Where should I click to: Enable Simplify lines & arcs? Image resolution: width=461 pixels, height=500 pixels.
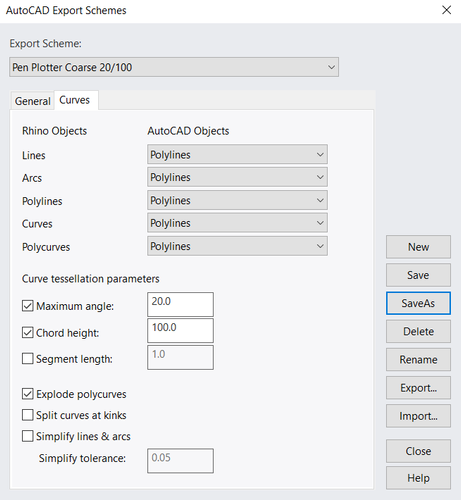coord(28,436)
